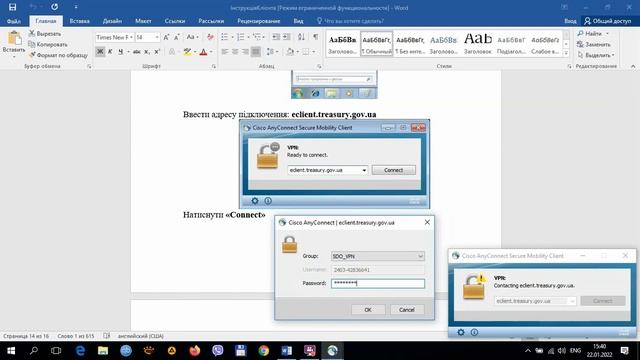Open the bullets list dropdown arrow
The height and width of the screenshot is (360, 640).
(232, 37)
